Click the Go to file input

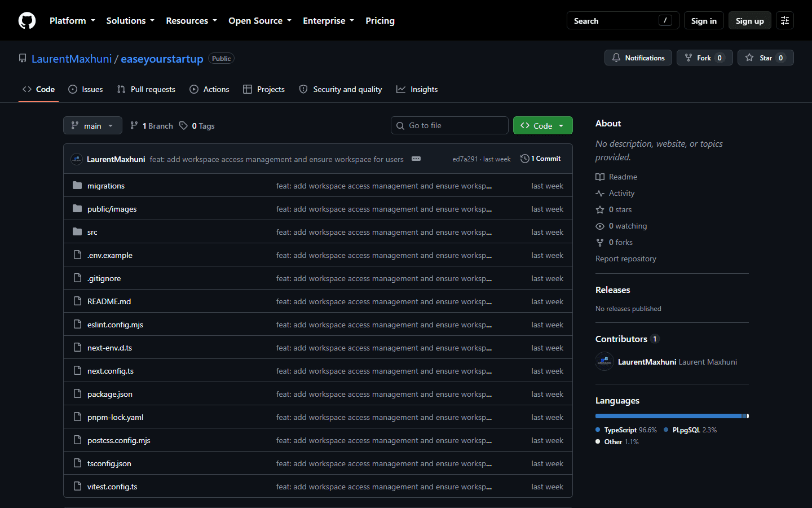point(449,125)
